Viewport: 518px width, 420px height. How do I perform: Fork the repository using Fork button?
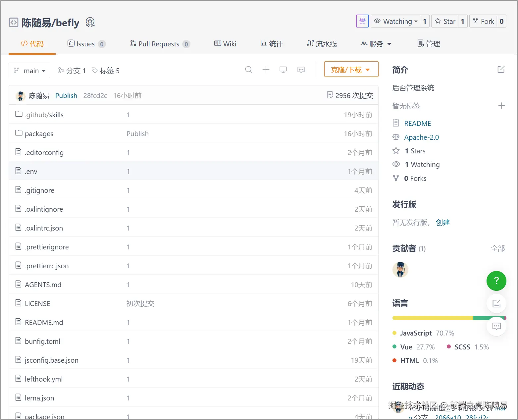484,21
